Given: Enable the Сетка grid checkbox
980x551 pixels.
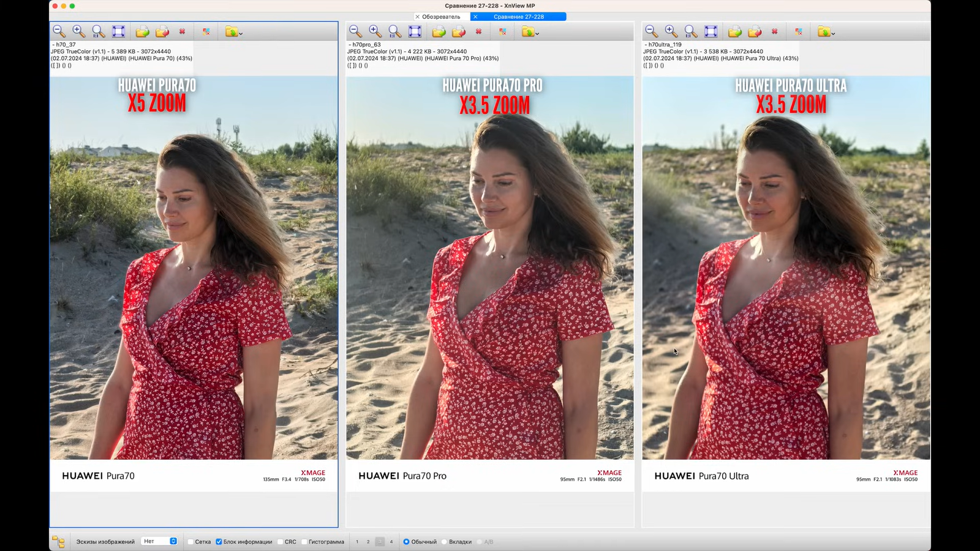Looking at the screenshot, I should point(191,542).
